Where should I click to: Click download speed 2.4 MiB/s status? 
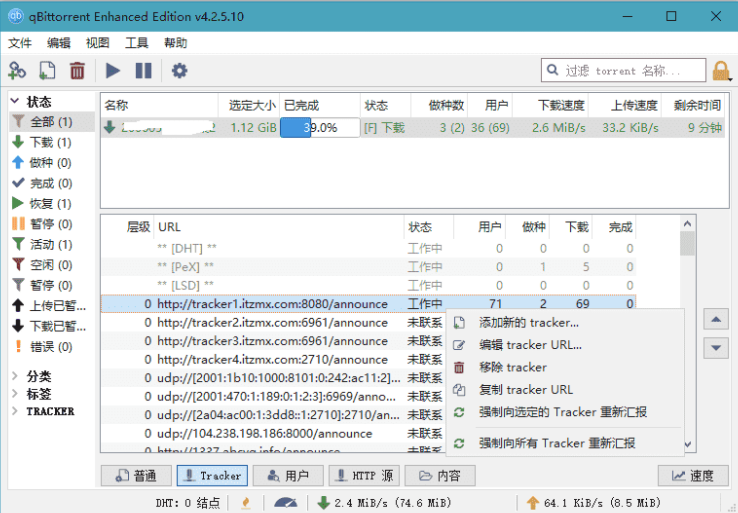click(x=385, y=503)
